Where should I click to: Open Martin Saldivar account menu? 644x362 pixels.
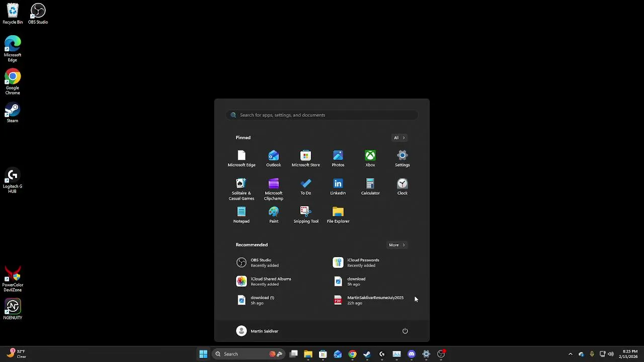click(258, 331)
